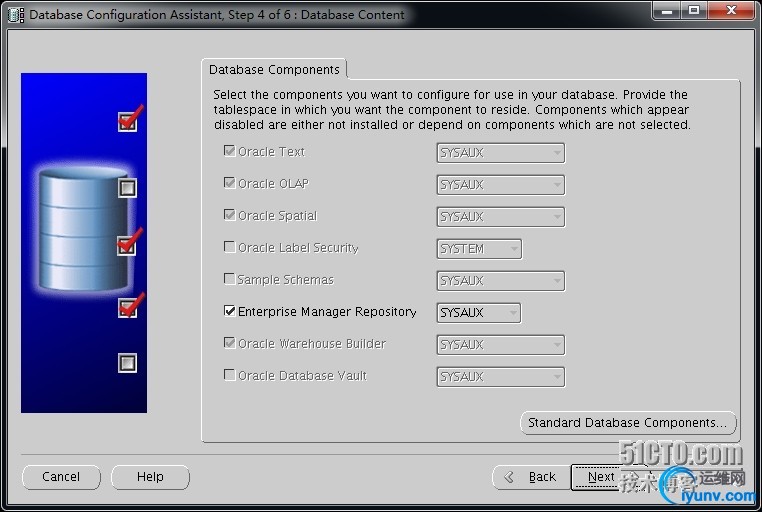The image size is (762, 512).
Task: Enable the Sample Schemas checkbox
Action: [x=229, y=279]
